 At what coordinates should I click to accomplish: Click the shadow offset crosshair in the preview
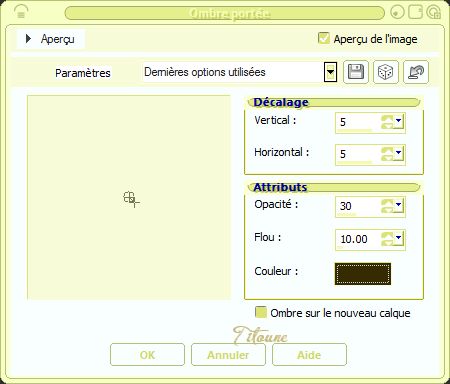[131, 199]
